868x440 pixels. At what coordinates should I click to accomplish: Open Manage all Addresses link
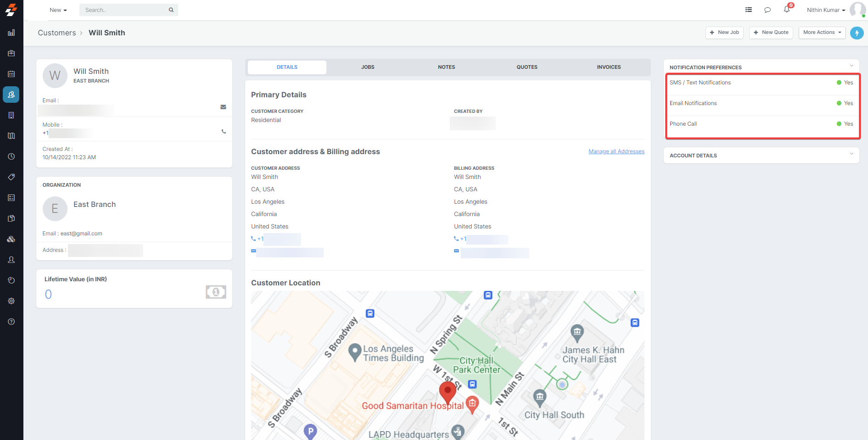pos(616,151)
